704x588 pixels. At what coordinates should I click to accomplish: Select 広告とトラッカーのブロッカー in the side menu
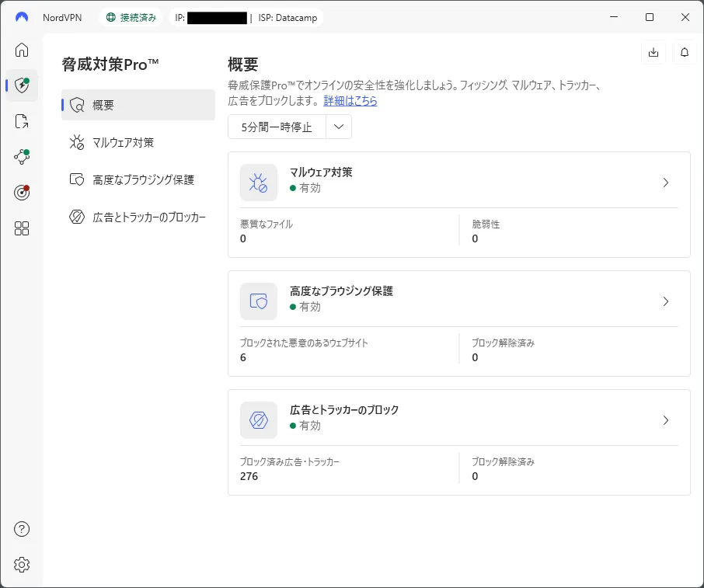(x=138, y=217)
